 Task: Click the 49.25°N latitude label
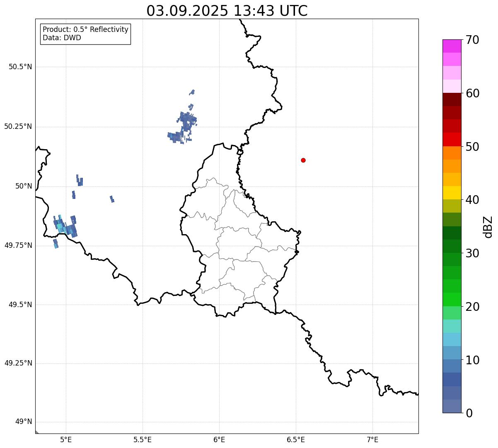pyautogui.click(x=18, y=363)
